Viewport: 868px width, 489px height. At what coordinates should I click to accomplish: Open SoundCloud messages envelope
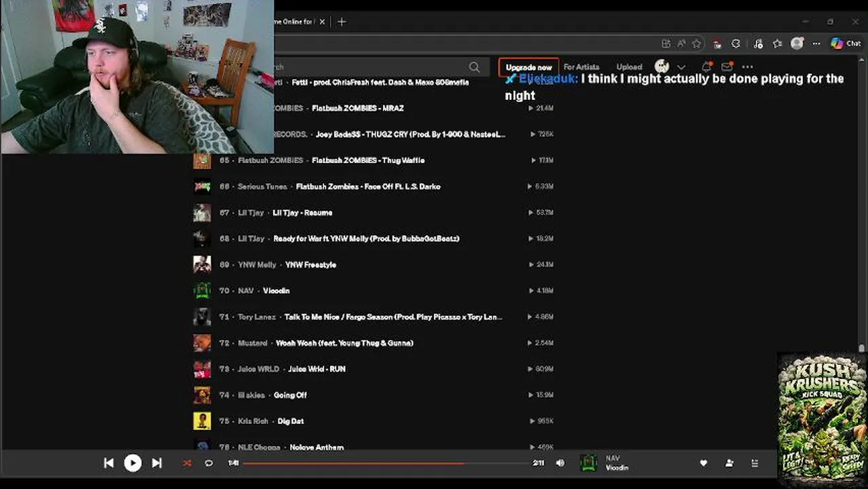pos(727,67)
